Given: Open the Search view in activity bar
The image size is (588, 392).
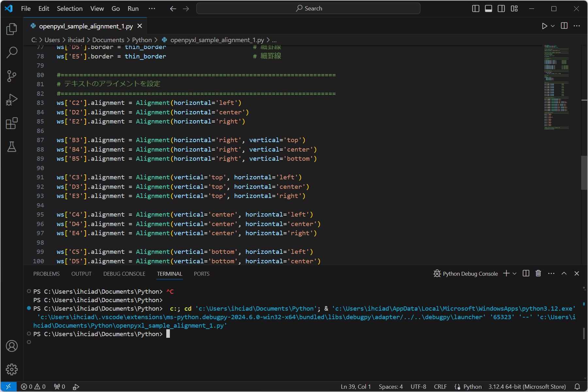Looking at the screenshot, I should click(x=12, y=53).
